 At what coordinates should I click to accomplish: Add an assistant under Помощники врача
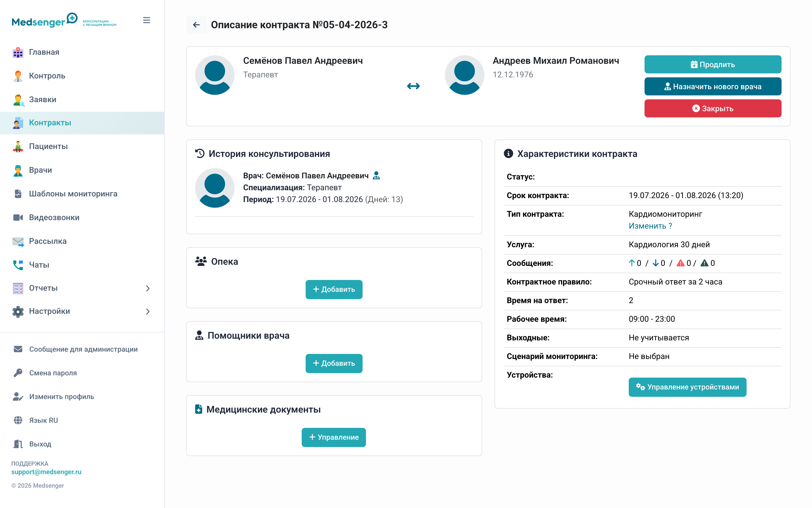[334, 363]
